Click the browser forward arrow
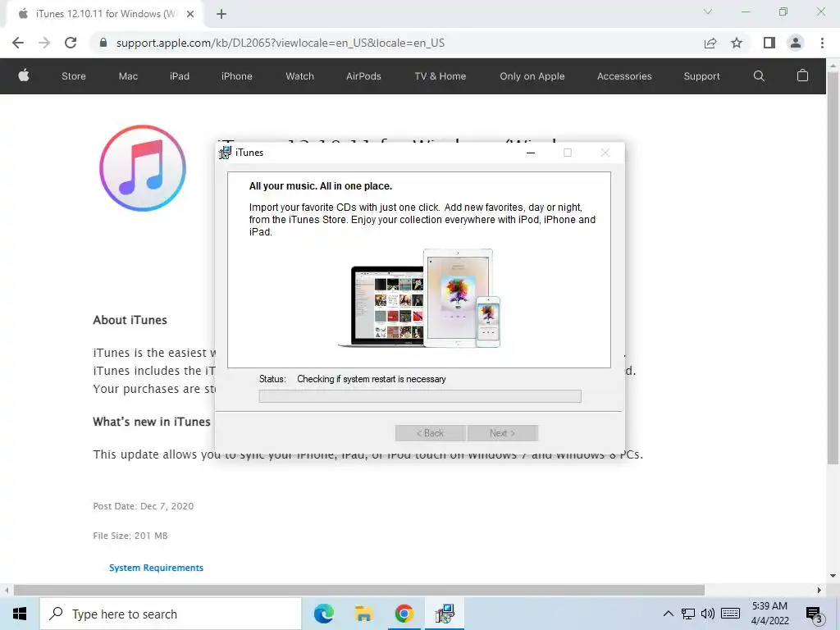 (x=44, y=43)
